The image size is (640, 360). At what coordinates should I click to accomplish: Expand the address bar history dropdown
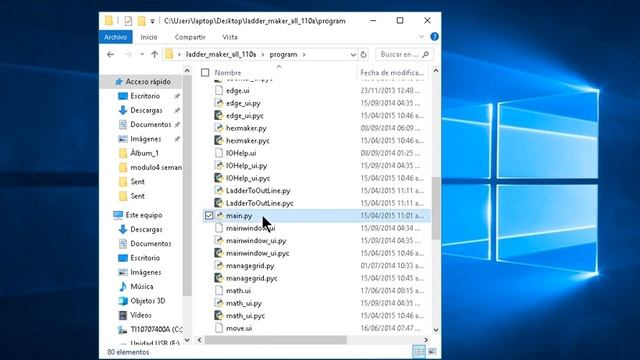pos(353,54)
